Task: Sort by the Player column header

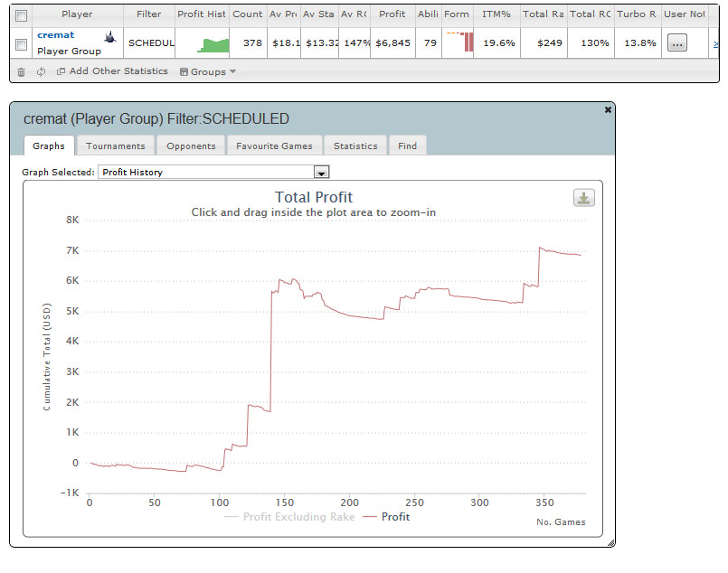Action: 77,14
